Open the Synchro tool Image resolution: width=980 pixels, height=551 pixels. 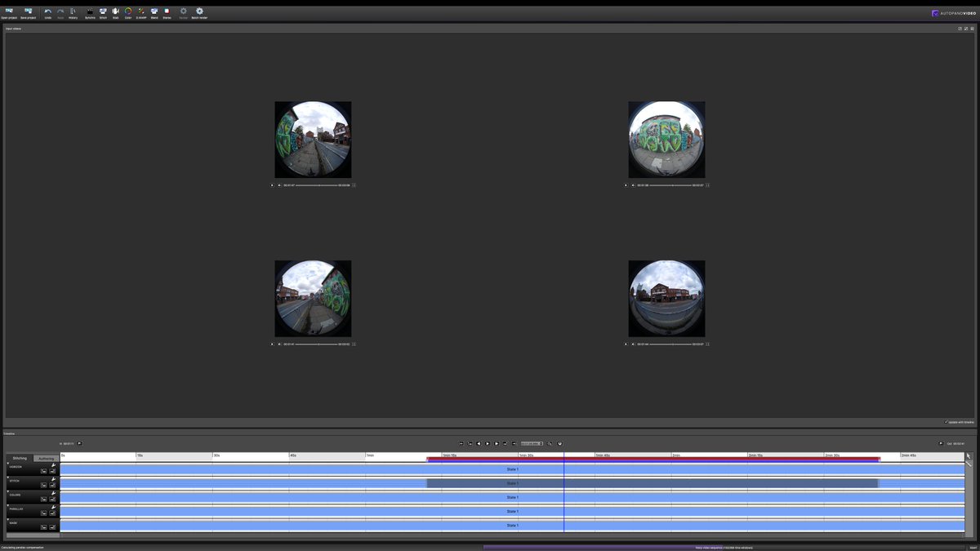(x=90, y=12)
